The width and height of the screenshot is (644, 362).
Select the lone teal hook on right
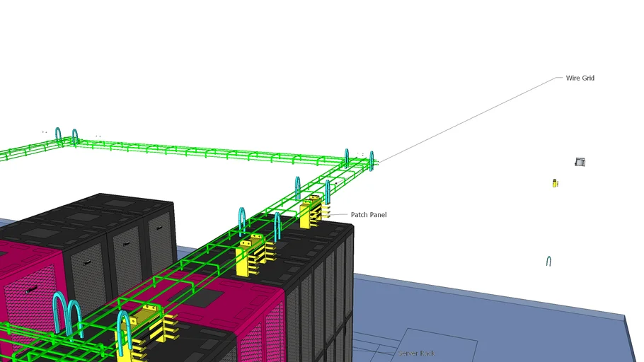(548, 261)
